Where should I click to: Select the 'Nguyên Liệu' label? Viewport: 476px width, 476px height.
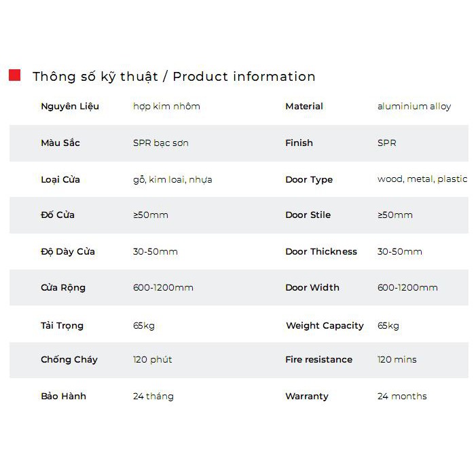coord(70,107)
